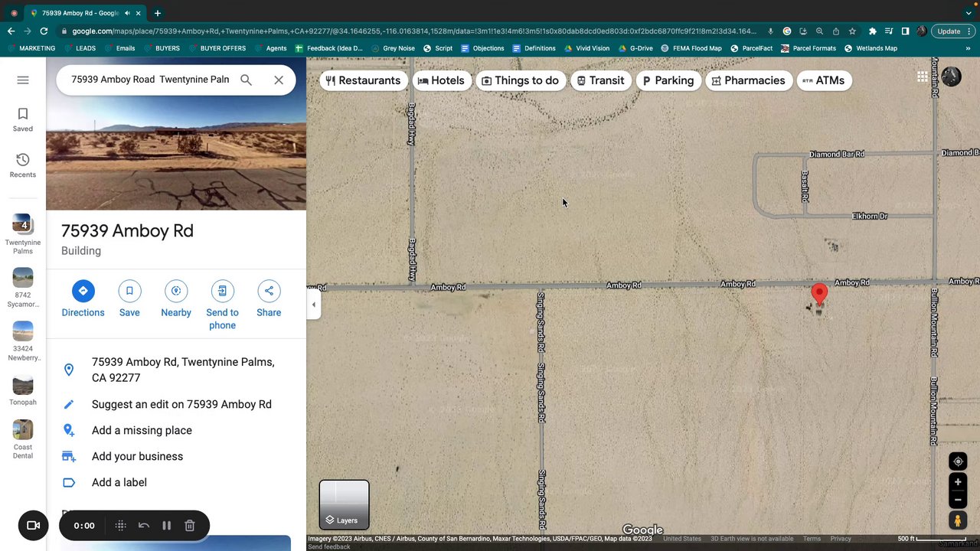Restart the recording with undo arrow

pos(143,525)
